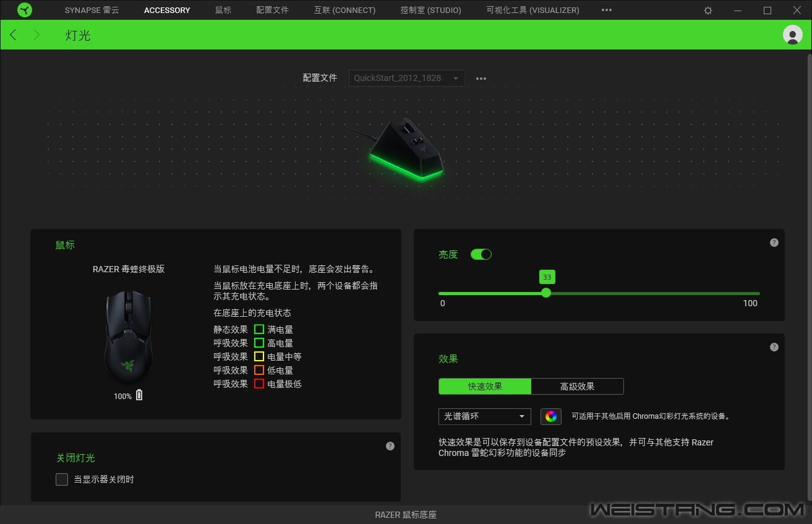The width and height of the screenshot is (812, 524).
Task: Click the 灯光 page title
Action: pyautogui.click(x=78, y=35)
